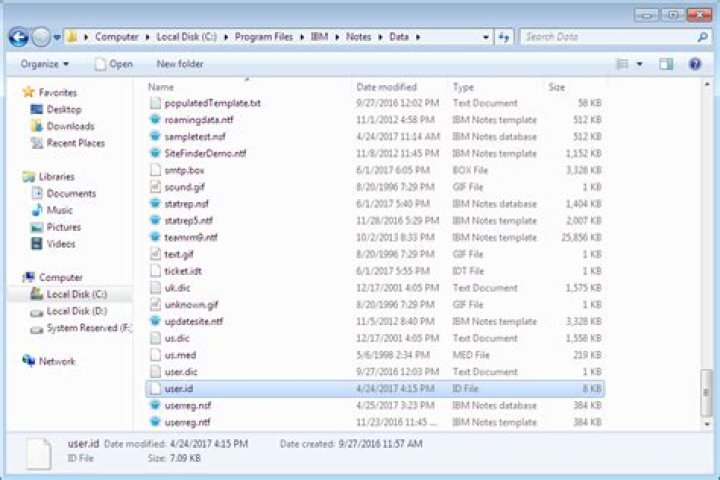
Task: Click the sampletest.nsf file icon
Action: point(154,136)
